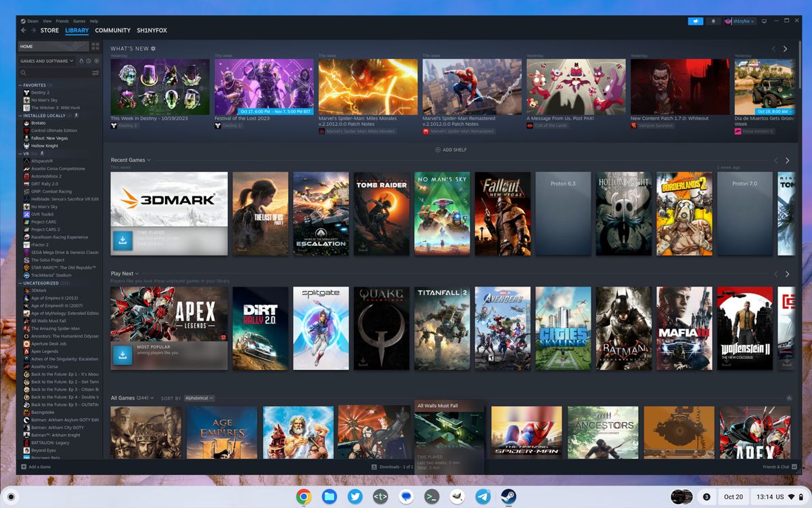Click the Add a Game plus icon
This screenshot has height=508, width=812.
coord(24,467)
